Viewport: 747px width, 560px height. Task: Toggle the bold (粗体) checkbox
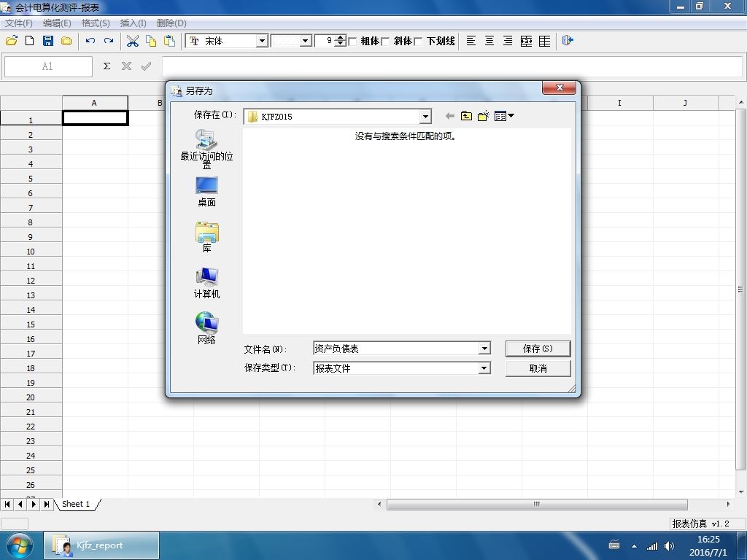(x=353, y=42)
